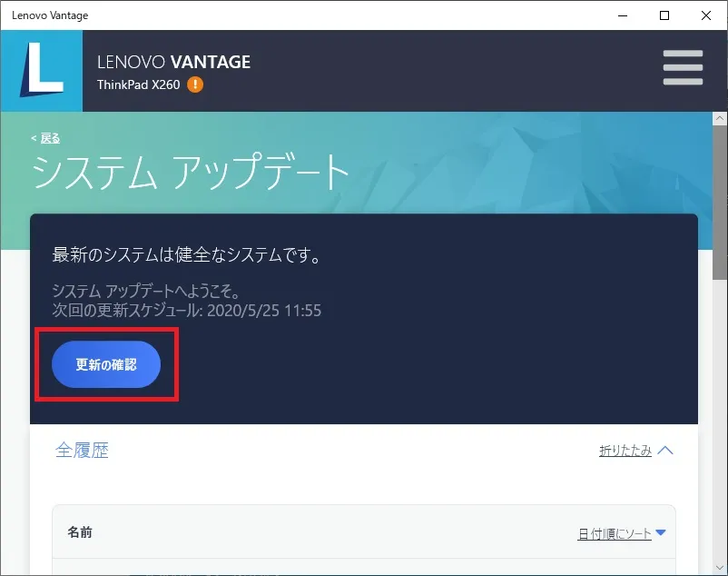Click the scrollbar up arrow
This screenshot has height=576, width=728.
(720, 118)
